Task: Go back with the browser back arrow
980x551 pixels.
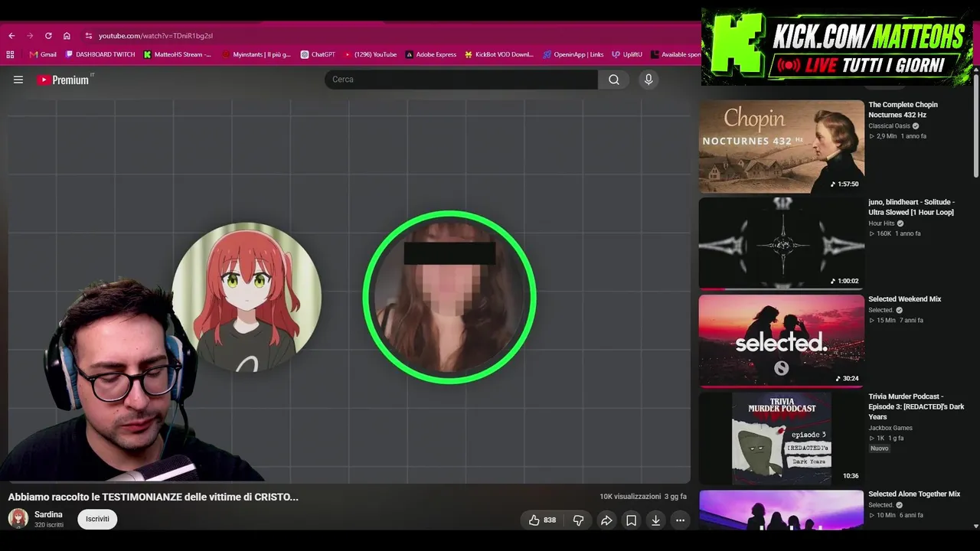Action: tap(11, 36)
